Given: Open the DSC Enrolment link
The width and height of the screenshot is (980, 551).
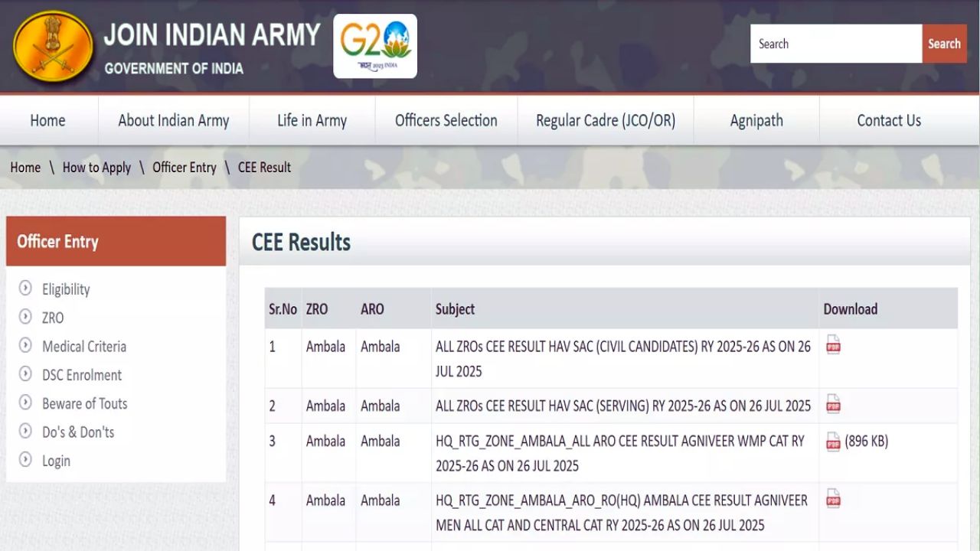Looking at the screenshot, I should pyautogui.click(x=82, y=375).
